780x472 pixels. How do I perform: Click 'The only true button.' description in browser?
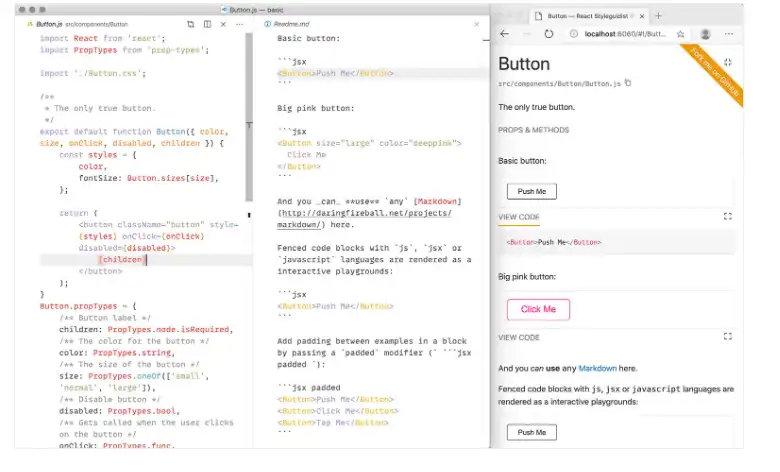click(536, 107)
